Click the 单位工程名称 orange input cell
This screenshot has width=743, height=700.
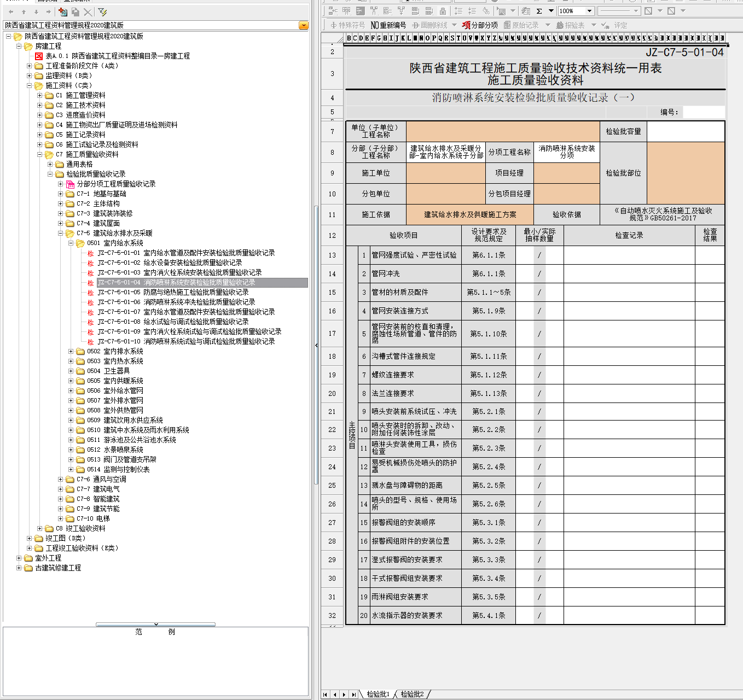point(503,131)
